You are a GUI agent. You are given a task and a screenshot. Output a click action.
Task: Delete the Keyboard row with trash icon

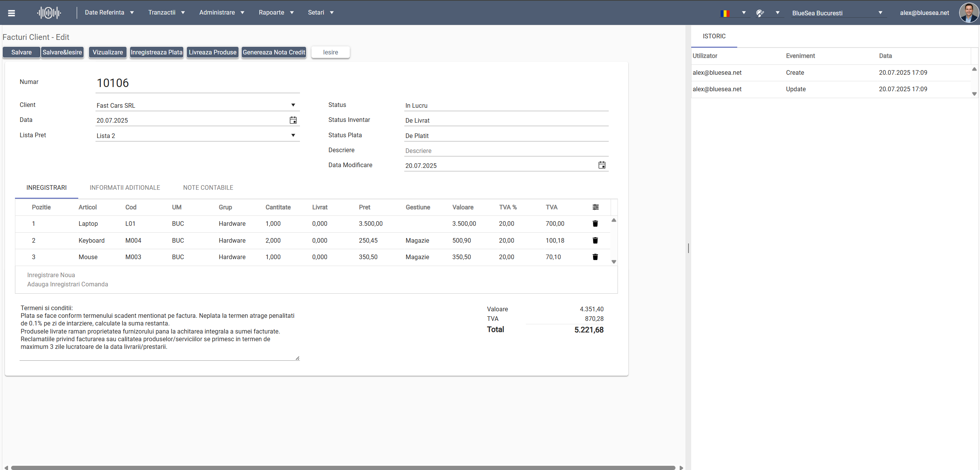pyautogui.click(x=595, y=240)
